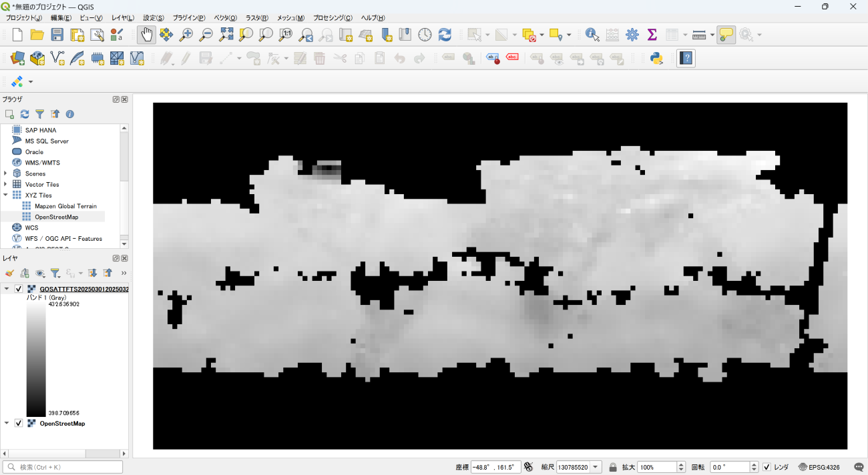The height and width of the screenshot is (475, 868).
Task: Open the scale (縮尺) dropdown
Action: 596,467
